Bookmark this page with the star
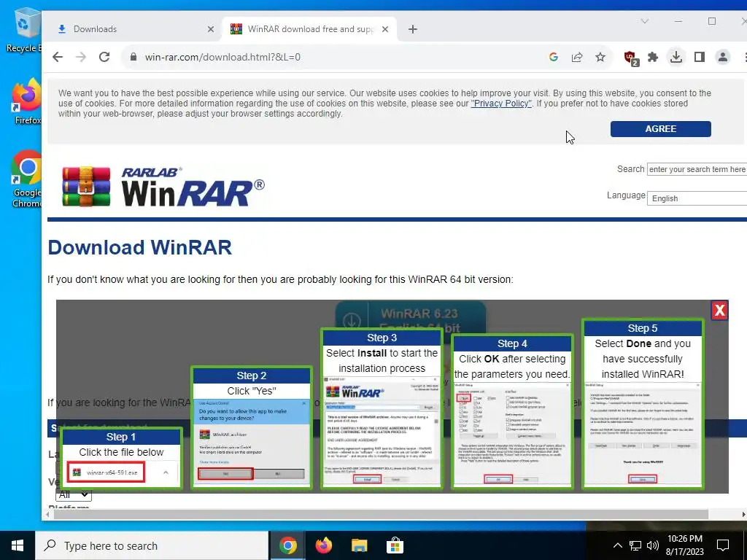This screenshot has width=747, height=560. pyautogui.click(x=600, y=57)
